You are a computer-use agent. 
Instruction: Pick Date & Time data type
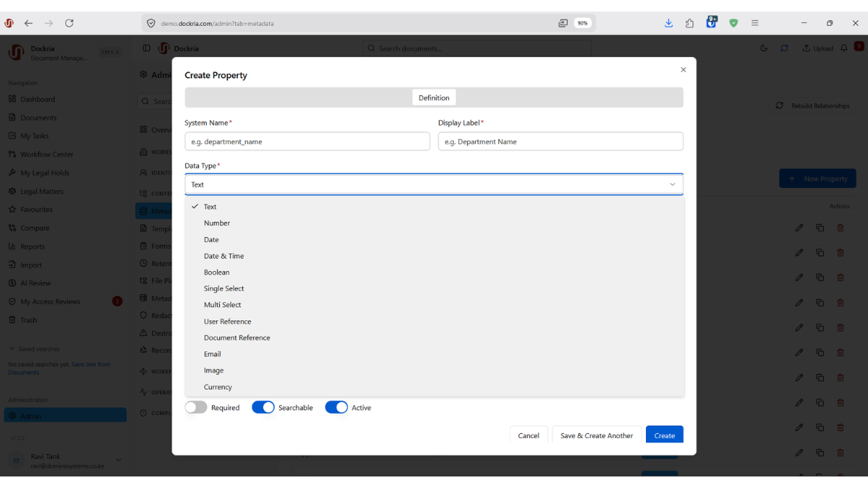pyautogui.click(x=435, y=256)
